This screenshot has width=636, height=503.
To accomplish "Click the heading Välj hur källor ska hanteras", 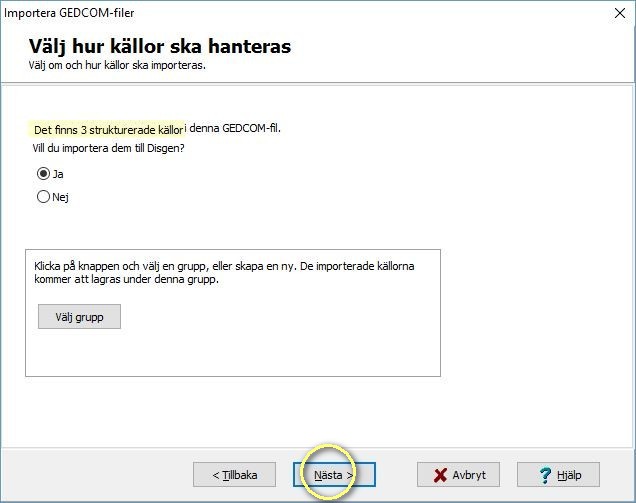I will point(160,46).
